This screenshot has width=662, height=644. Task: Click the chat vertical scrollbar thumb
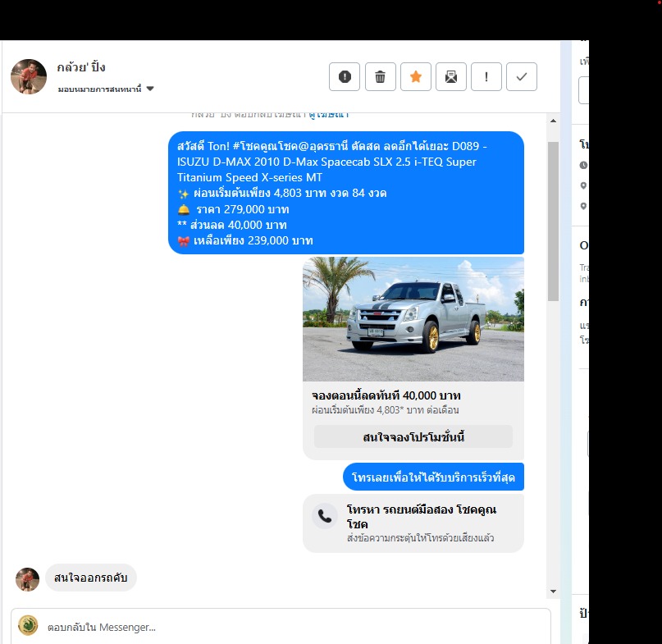pos(553,222)
